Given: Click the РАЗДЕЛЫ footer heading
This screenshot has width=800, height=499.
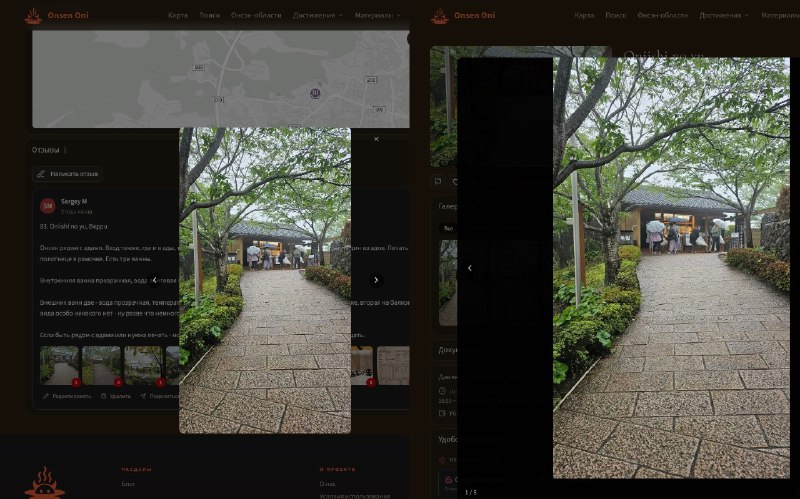Looking at the screenshot, I should click(136, 469).
